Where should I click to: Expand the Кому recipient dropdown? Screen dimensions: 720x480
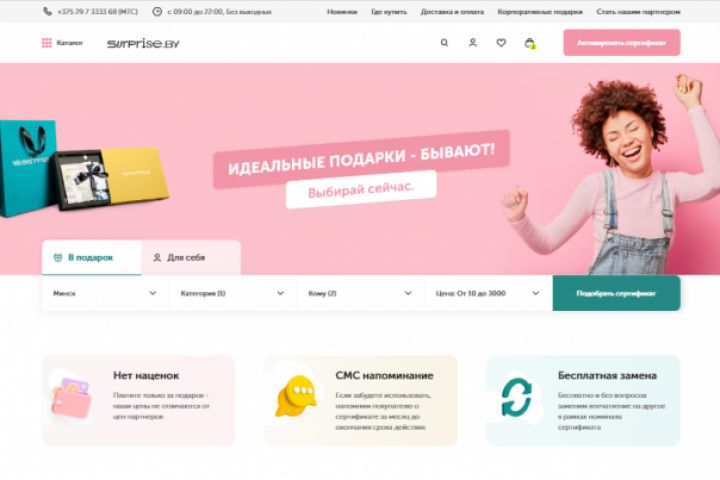(360, 293)
